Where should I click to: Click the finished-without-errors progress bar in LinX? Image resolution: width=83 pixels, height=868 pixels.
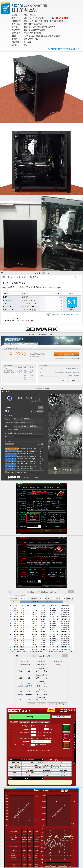tap(41, 602)
